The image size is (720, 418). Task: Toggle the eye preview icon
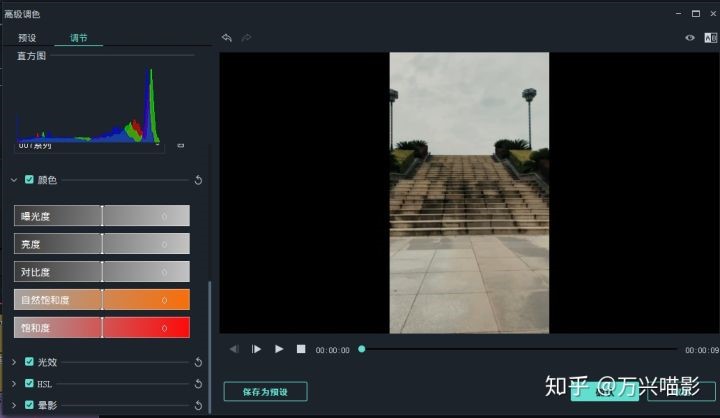pyautogui.click(x=690, y=38)
